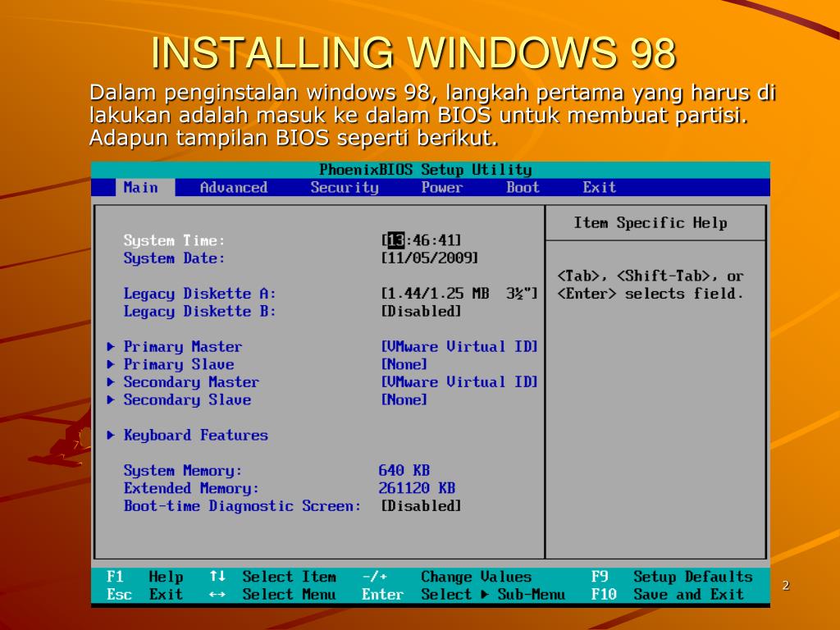Click the F10 Save and Exit shortcut
The height and width of the screenshot is (630, 840).
668,595
